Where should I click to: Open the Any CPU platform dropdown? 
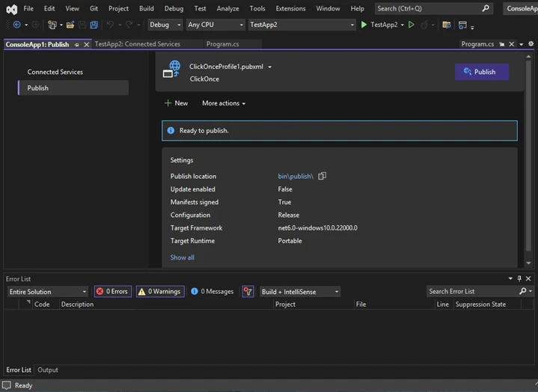[215, 25]
